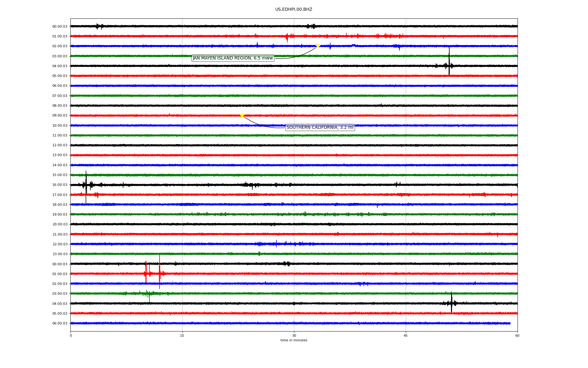Click the 0 minute x-axis tick label
This screenshot has width=588, height=368.
[x=71, y=335]
